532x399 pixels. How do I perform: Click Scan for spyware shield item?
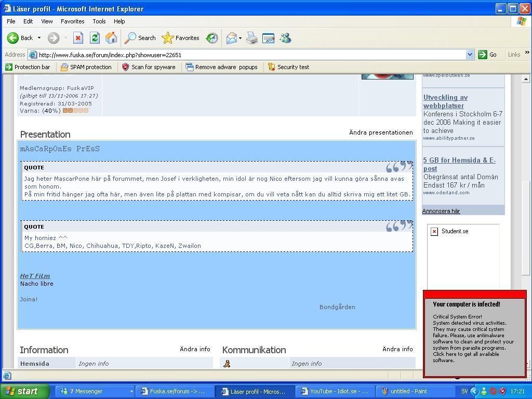click(149, 67)
